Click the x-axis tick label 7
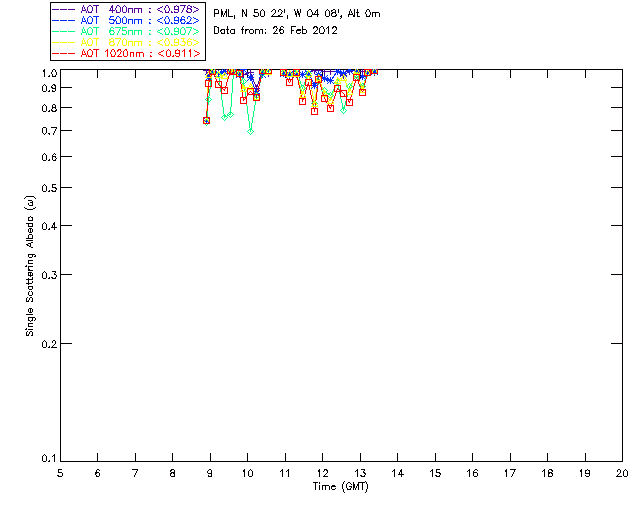This screenshot has height=512, width=640. [x=135, y=473]
